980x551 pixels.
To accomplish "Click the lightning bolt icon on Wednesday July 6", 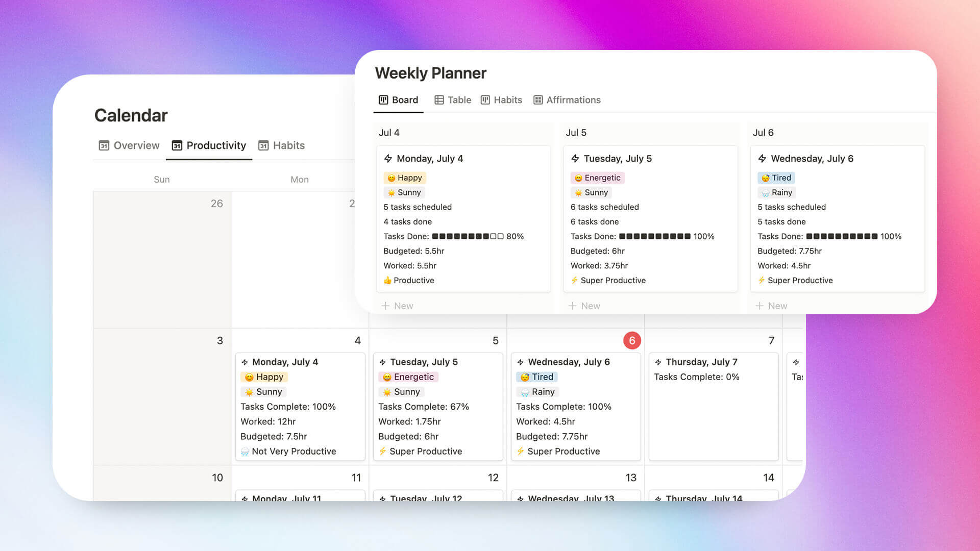I will tap(761, 158).
